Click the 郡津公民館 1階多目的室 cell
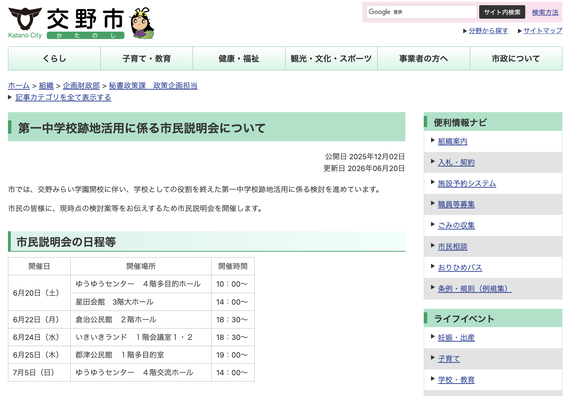 pyautogui.click(x=141, y=355)
